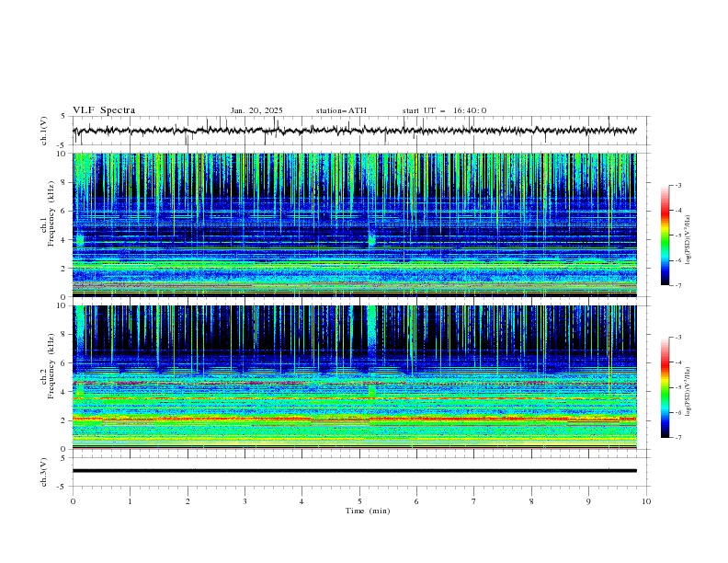This screenshot has width=728, height=563.
Task: Select the "start UT = 16:40:0" text
Action: tap(444, 110)
